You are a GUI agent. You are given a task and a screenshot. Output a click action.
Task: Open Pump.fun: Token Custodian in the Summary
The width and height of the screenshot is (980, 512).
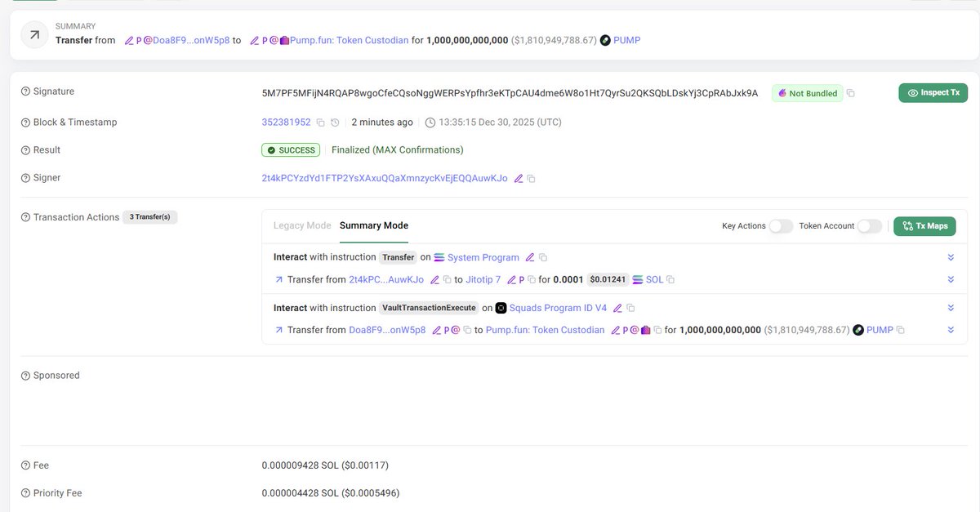(x=349, y=40)
